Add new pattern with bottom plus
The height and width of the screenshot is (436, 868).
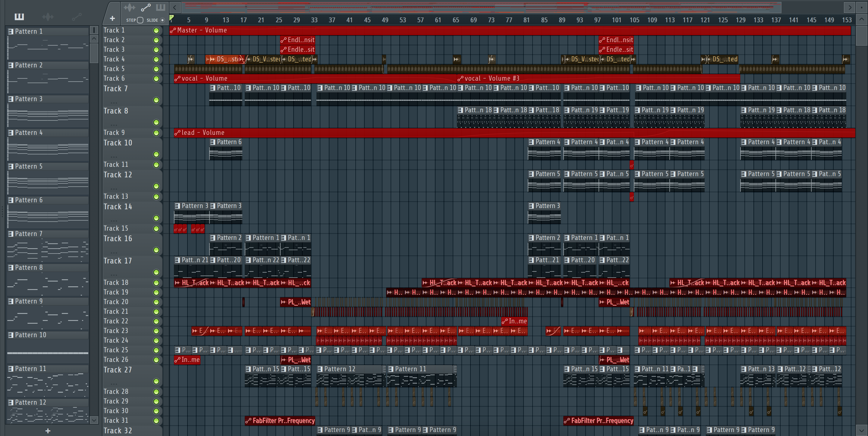pos(48,431)
